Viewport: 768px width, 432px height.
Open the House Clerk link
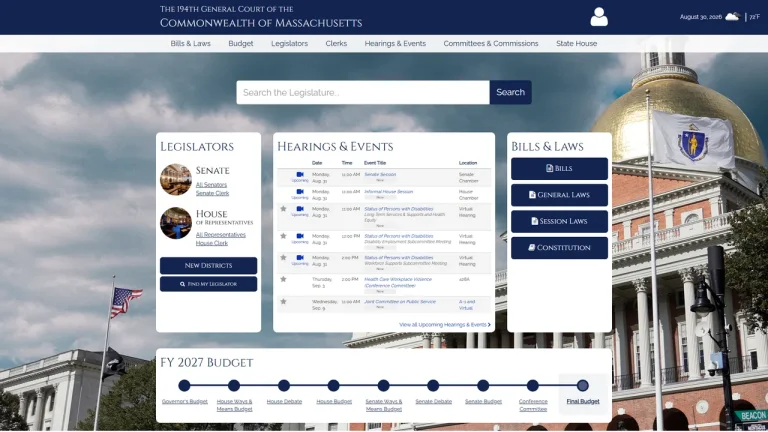[212, 243]
